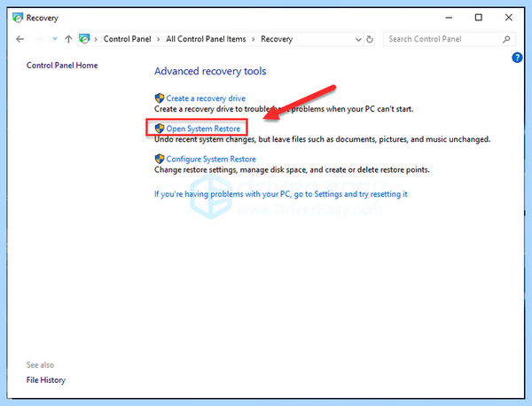Click the search magnifier icon
Image resolution: width=532 pixels, height=406 pixels.
[x=506, y=39]
